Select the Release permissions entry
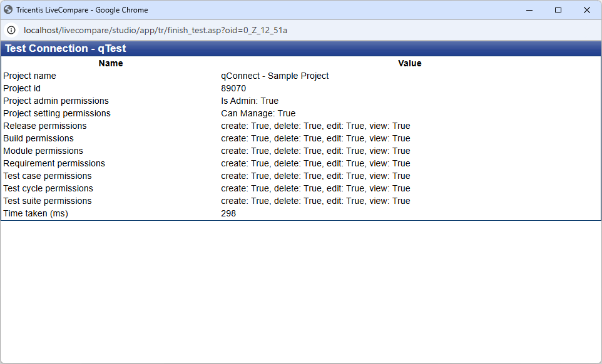This screenshot has height=364, width=602. 44,126
